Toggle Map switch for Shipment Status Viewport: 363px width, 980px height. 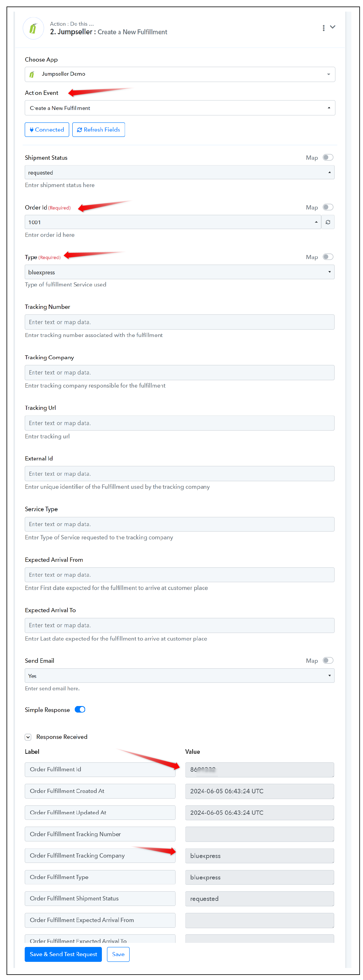click(328, 157)
